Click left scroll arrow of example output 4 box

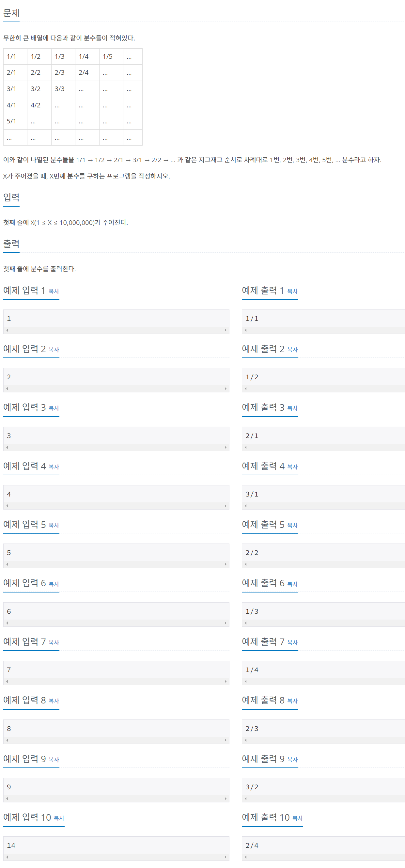click(x=246, y=506)
